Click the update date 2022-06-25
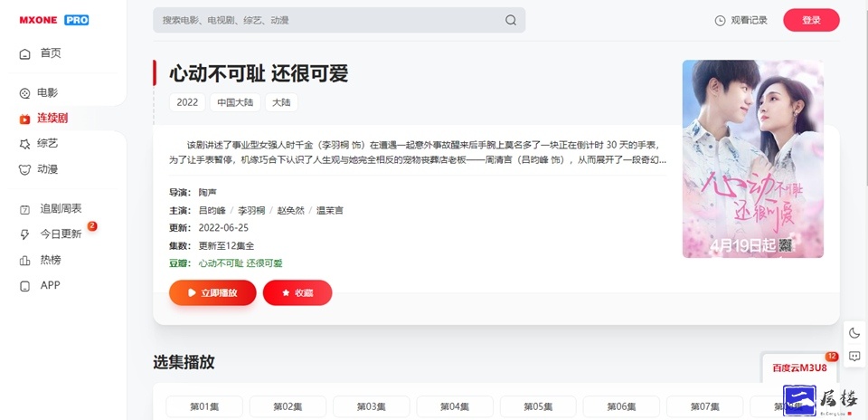The width and height of the screenshot is (868, 420). click(223, 228)
